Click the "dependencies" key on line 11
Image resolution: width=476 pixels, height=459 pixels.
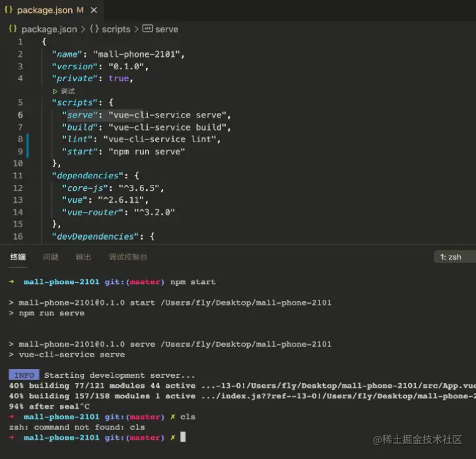(x=87, y=176)
